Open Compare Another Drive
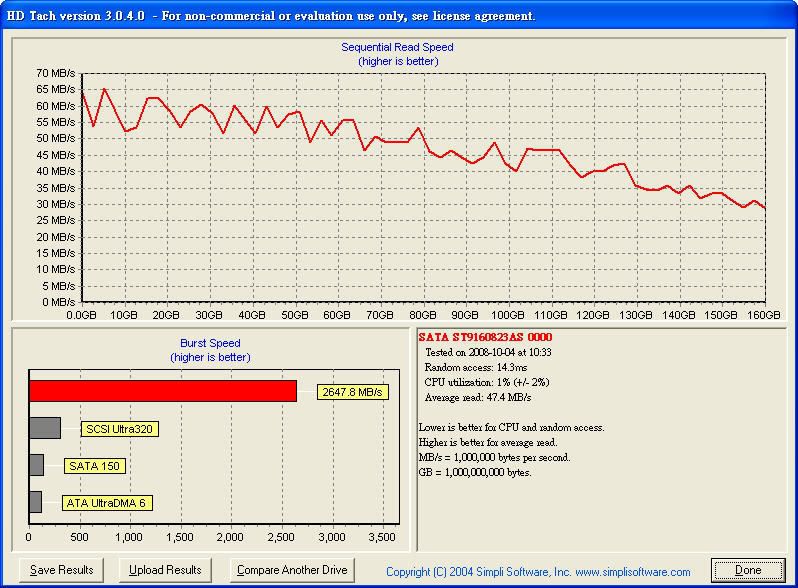The width and height of the screenshot is (798, 588). click(292, 570)
